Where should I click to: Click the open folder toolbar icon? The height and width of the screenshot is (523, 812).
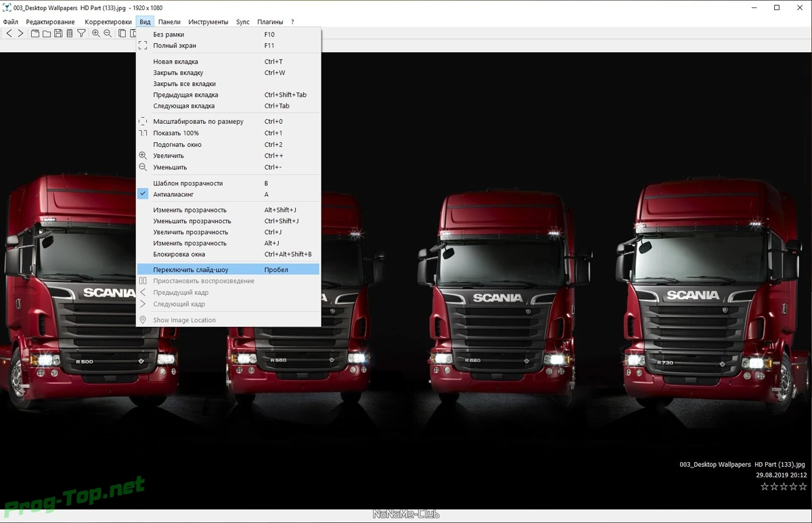(x=47, y=33)
